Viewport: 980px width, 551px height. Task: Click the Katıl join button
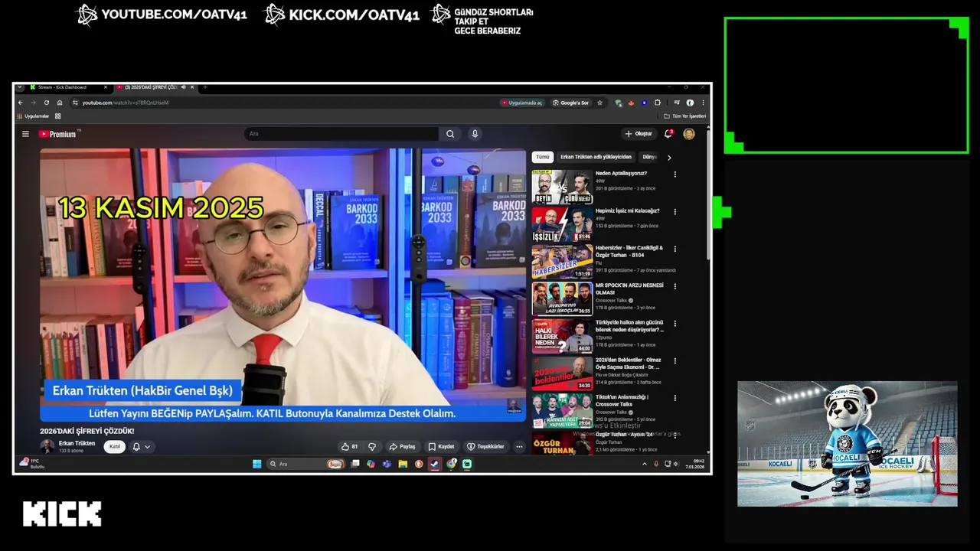(x=115, y=446)
